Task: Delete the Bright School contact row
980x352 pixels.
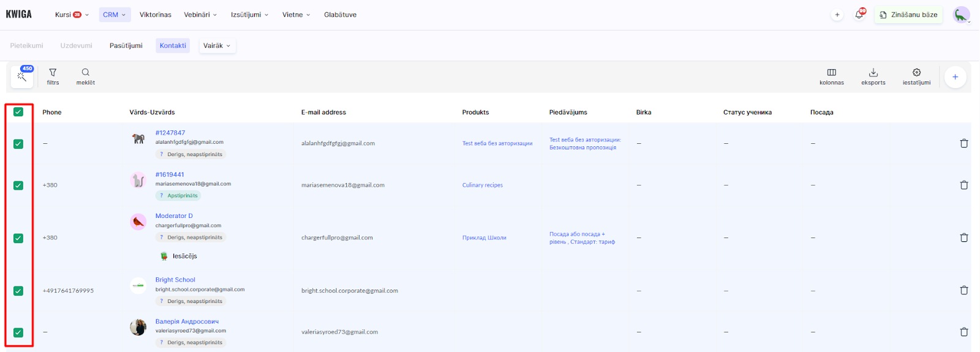Action: pos(963,290)
